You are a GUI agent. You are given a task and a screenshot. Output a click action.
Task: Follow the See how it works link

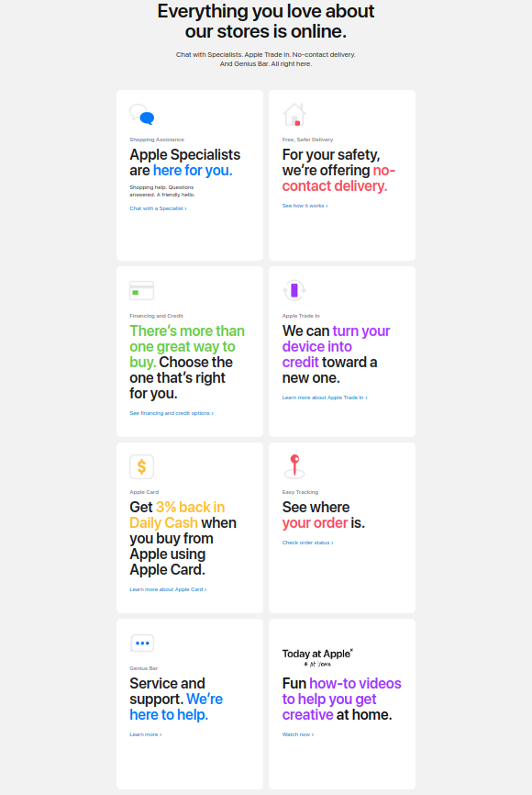click(305, 206)
